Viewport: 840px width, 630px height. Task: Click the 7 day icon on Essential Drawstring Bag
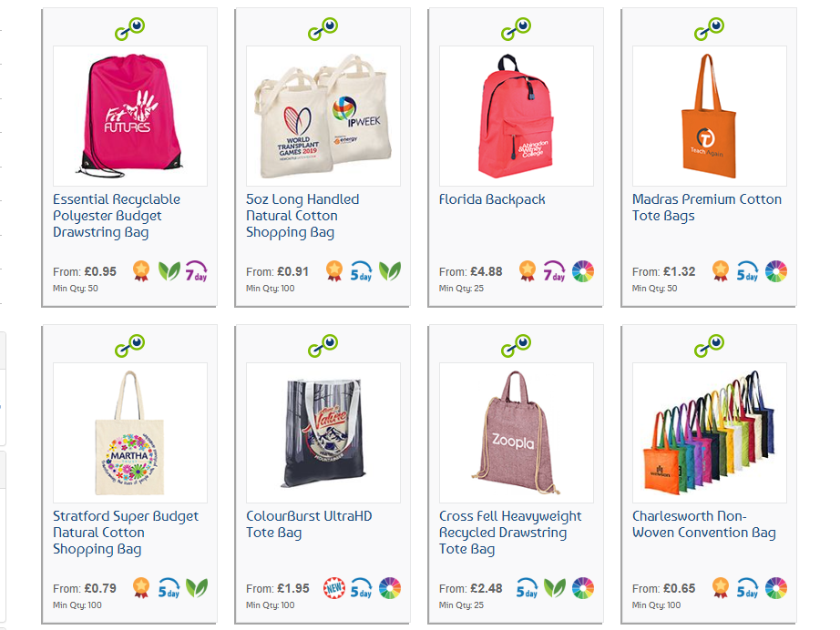tap(196, 270)
